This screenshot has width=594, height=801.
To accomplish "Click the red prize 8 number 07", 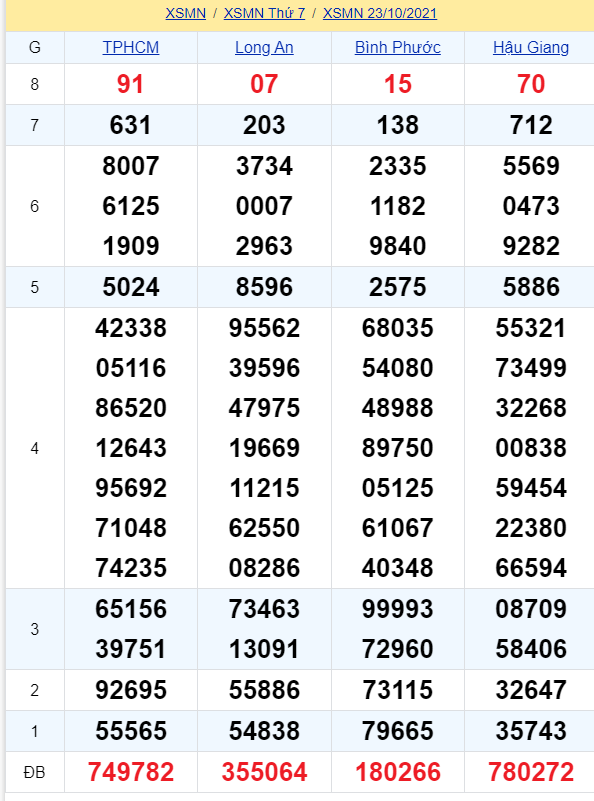I will (264, 84).
